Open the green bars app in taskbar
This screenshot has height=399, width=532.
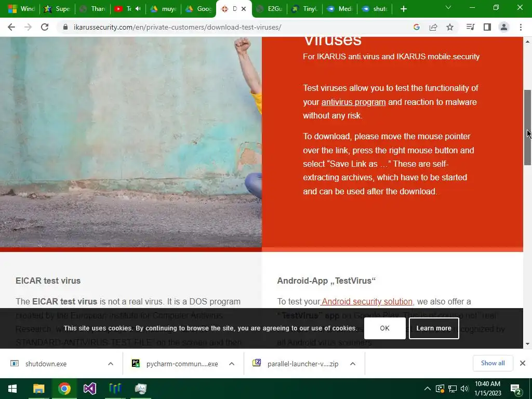pyautogui.click(x=115, y=389)
